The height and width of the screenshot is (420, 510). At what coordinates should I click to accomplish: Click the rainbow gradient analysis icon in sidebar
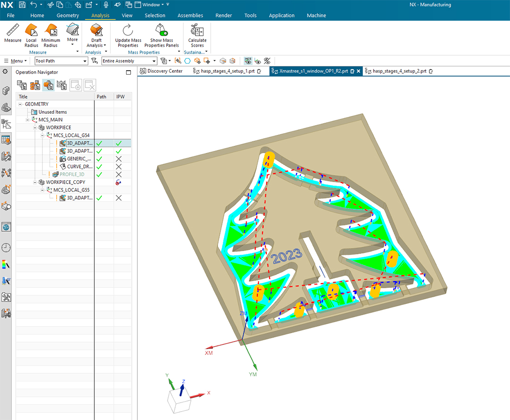click(x=6, y=264)
